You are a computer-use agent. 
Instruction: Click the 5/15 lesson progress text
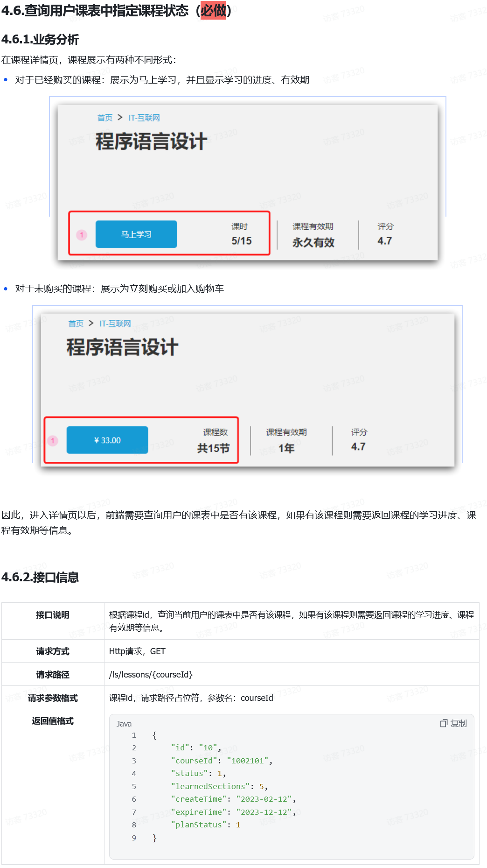241,241
